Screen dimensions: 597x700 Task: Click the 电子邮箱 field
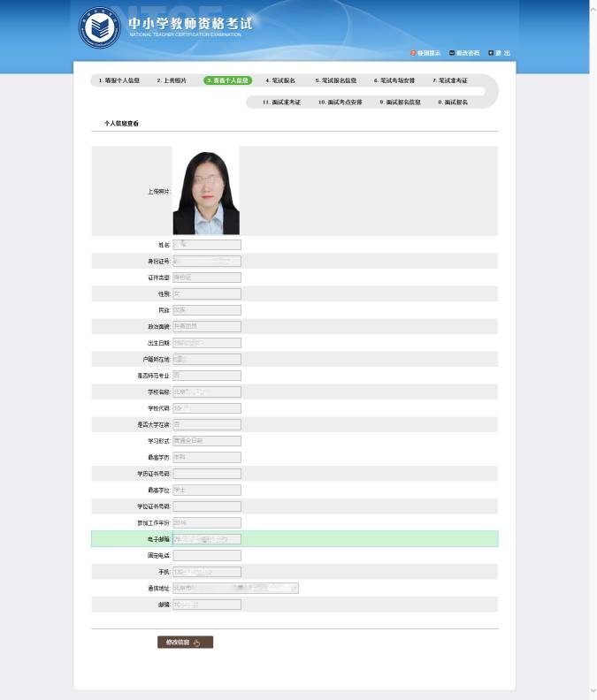207,539
